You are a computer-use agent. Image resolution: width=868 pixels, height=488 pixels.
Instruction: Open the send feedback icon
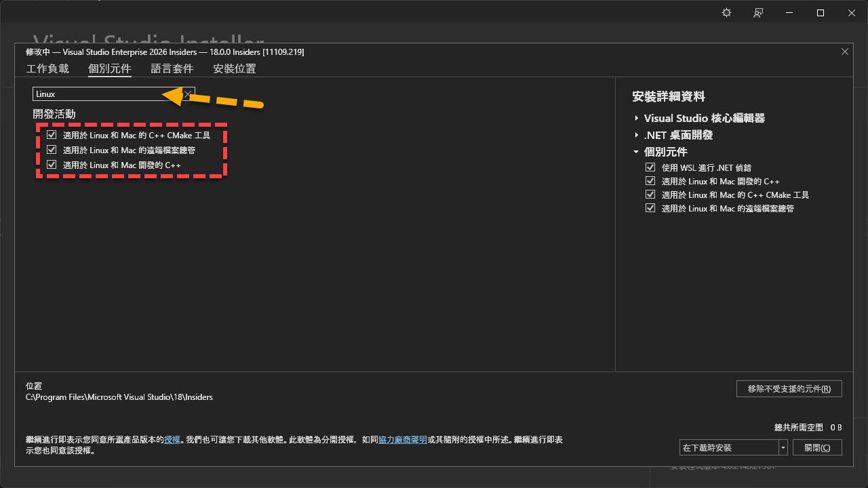(758, 13)
